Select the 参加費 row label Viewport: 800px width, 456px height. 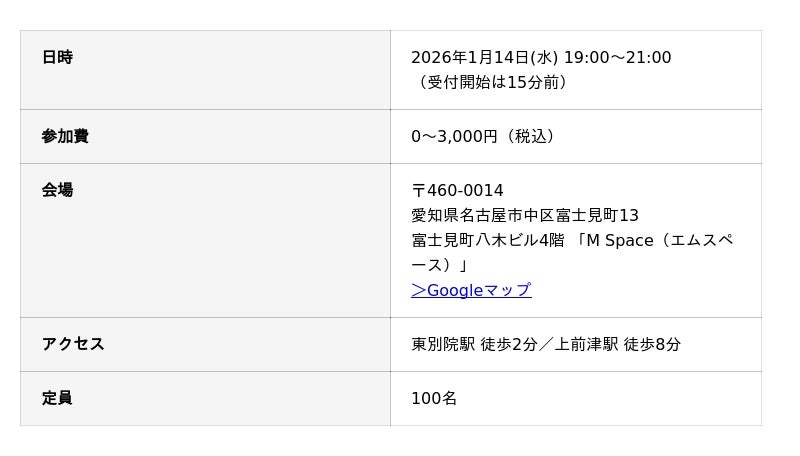coord(65,136)
